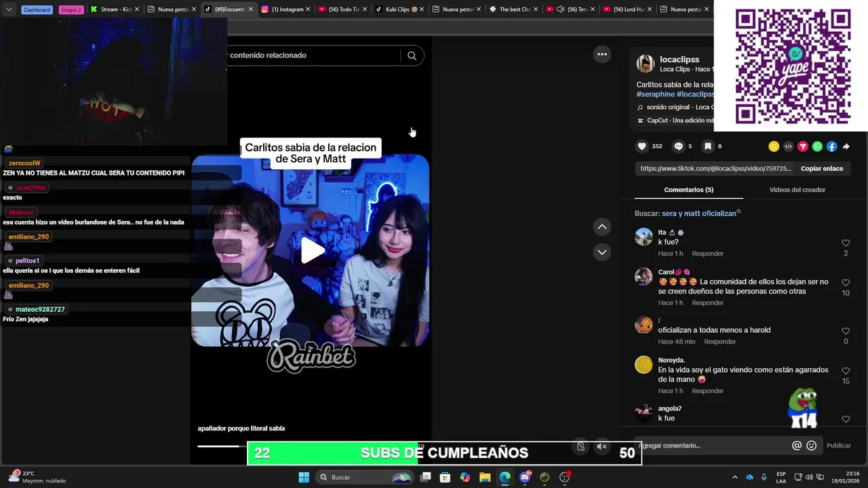Open Ita's commenter avatar
The image size is (868, 488).
tap(644, 237)
